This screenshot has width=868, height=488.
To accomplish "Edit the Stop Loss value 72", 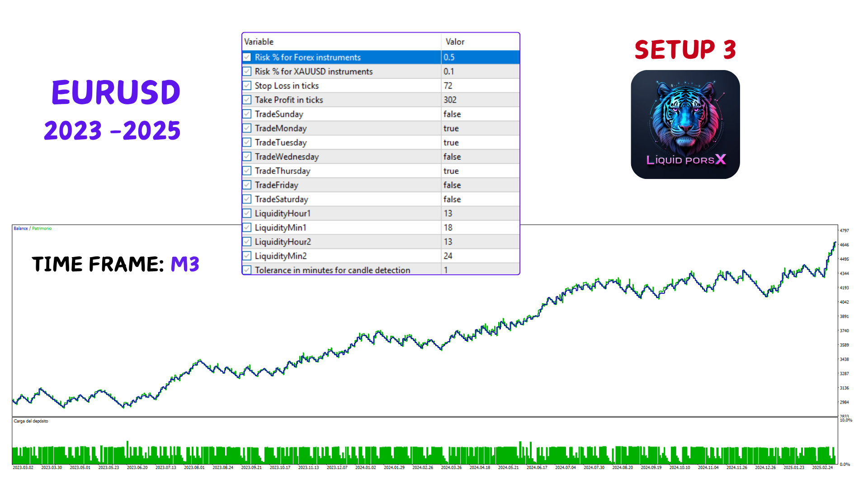I will click(x=448, y=86).
